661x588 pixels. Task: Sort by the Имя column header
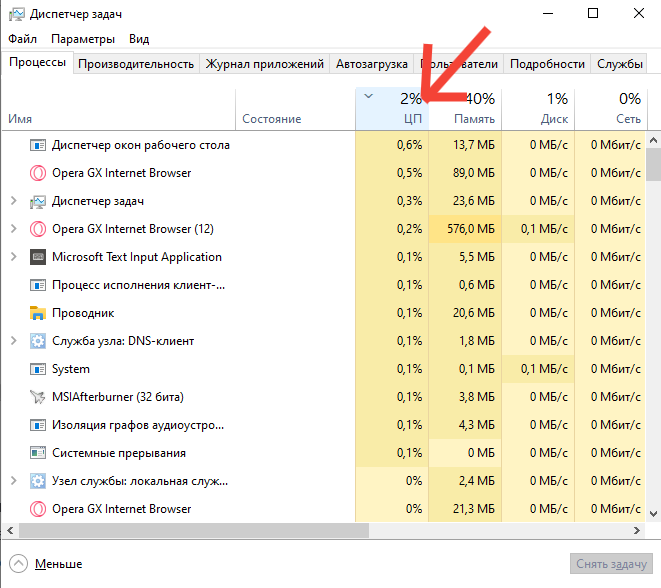(118, 110)
